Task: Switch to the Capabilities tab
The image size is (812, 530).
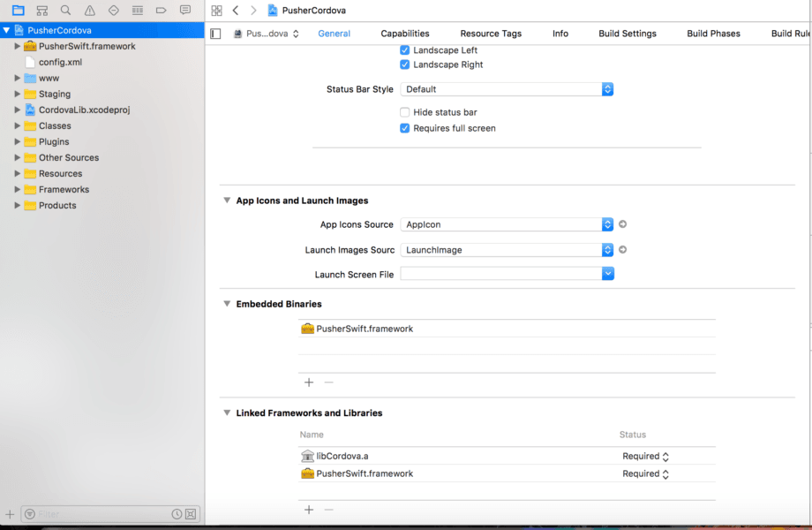Action: pos(405,34)
